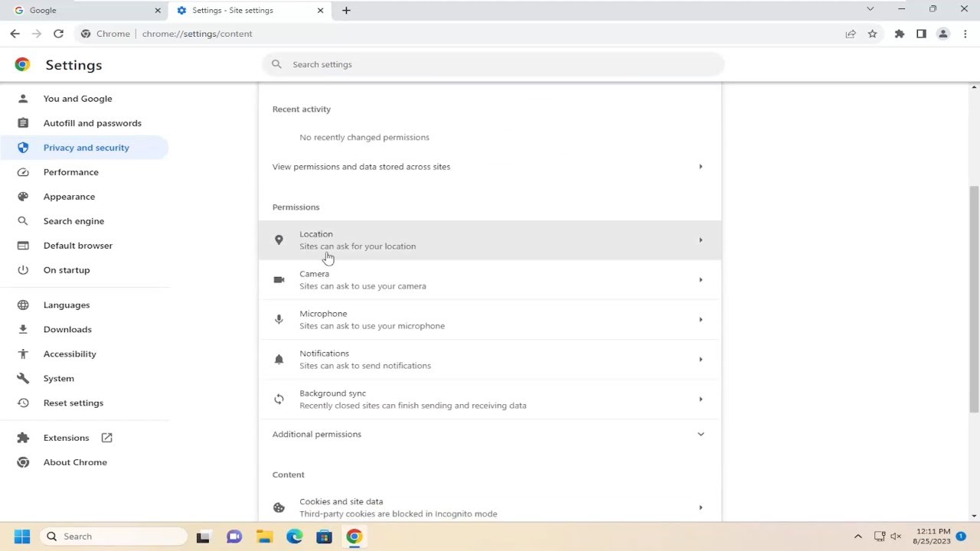Click the Notifications bell icon
The height and width of the screenshot is (551, 980).
279,359
